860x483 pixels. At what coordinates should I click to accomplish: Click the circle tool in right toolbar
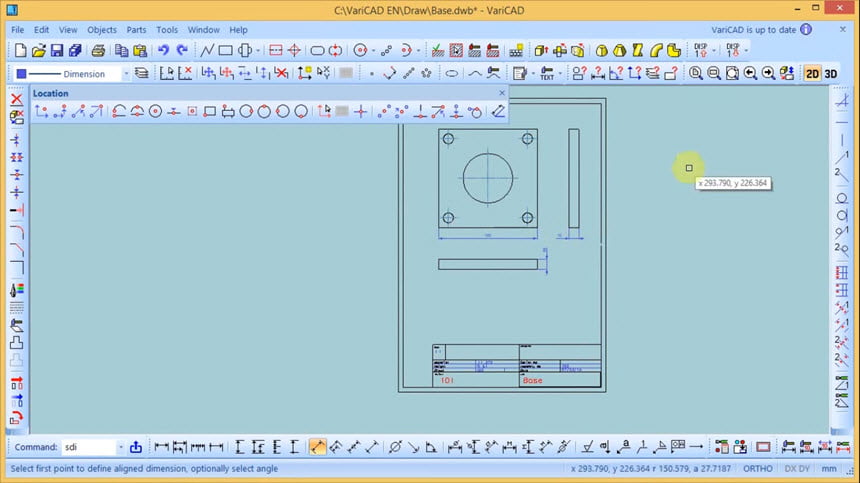point(842,198)
